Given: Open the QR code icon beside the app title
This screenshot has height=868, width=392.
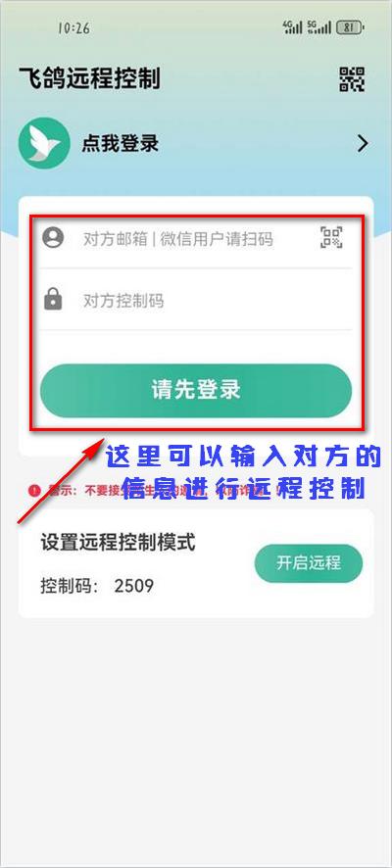Looking at the screenshot, I should tap(352, 79).
